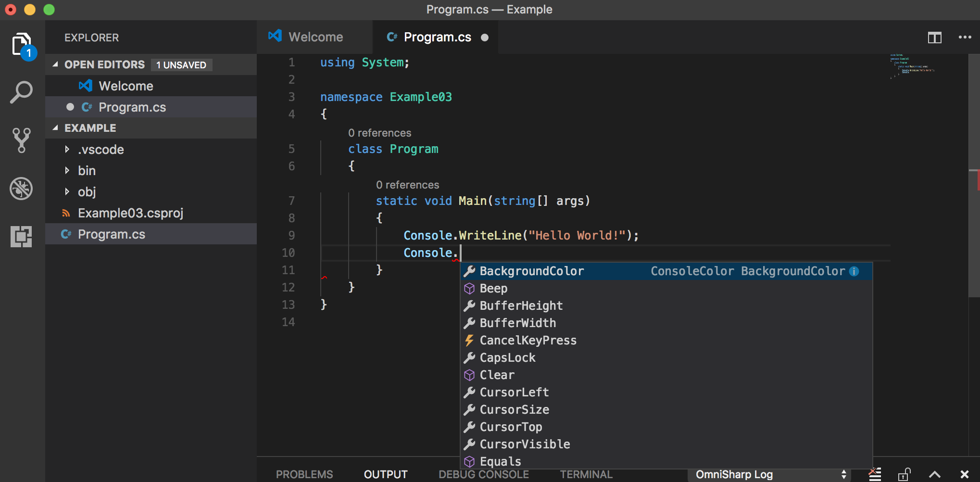Click line number 1 in the gutter
This screenshot has width=980, height=482.
coord(291,63)
